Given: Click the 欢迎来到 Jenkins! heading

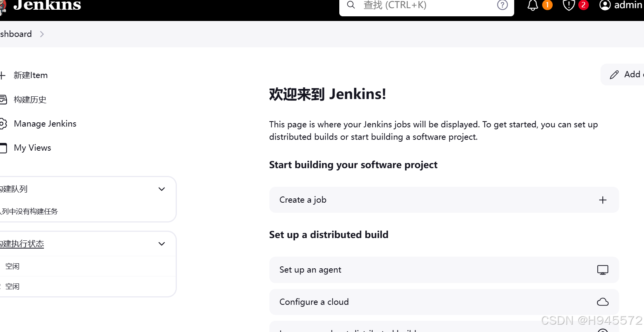Looking at the screenshot, I should (328, 94).
